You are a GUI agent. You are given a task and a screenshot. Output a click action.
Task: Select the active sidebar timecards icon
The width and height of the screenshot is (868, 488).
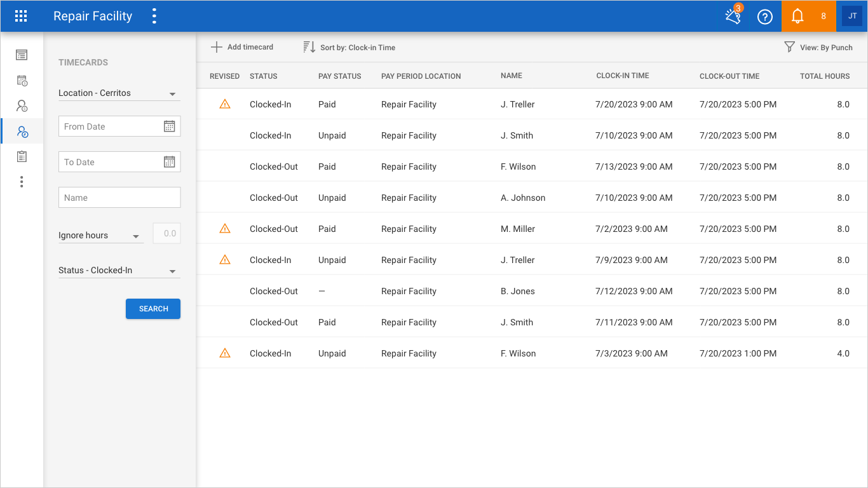click(22, 132)
